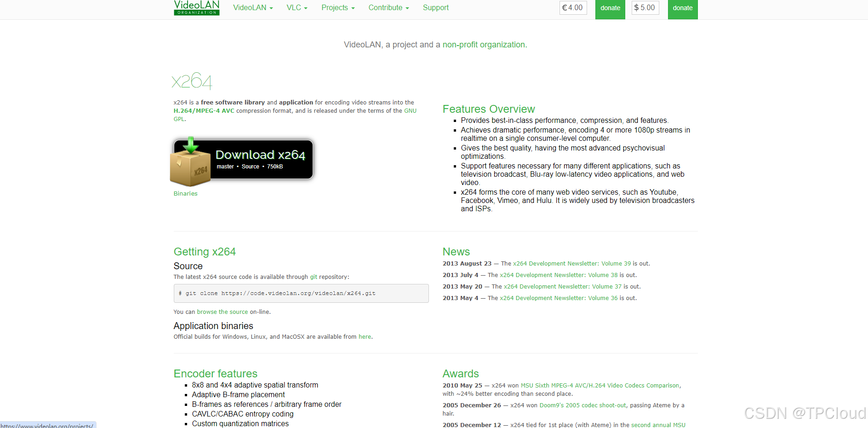The width and height of the screenshot is (868, 428).
Task: Follow the git link
Action: (x=314, y=277)
